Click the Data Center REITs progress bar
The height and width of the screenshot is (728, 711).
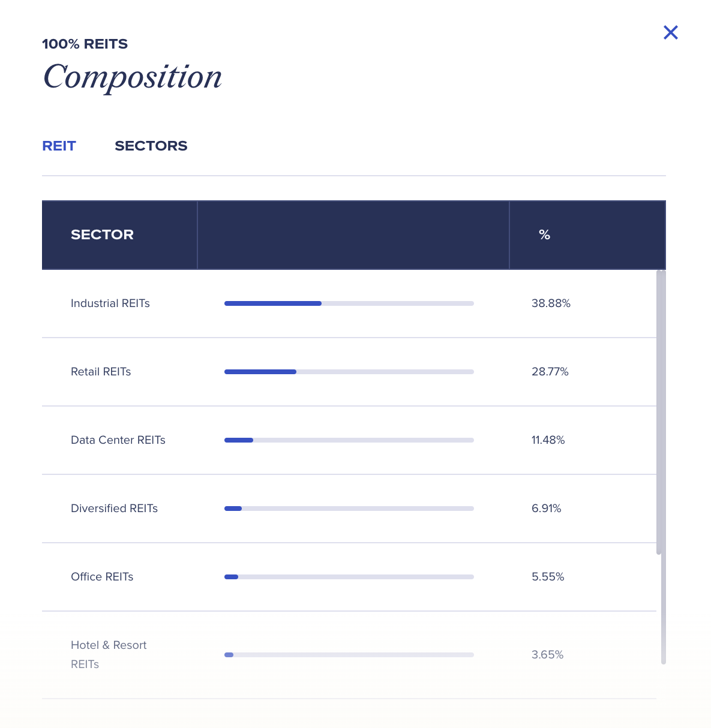pyautogui.click(x=349, y=440)
